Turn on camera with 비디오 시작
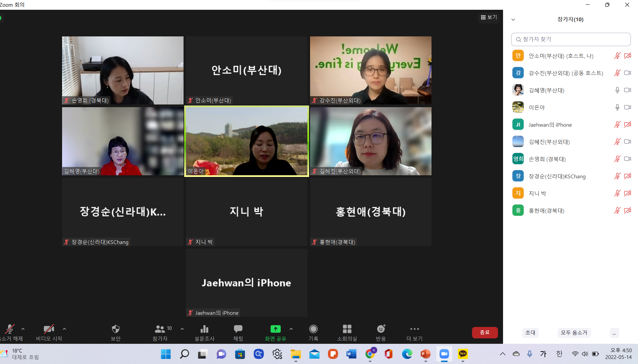 (x=49, y=329)
